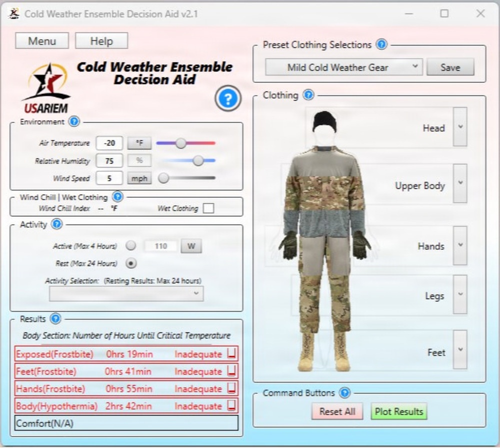Show help for Preset Clothing Selections
The image size is (500, 448).
[x=381, y=44]
